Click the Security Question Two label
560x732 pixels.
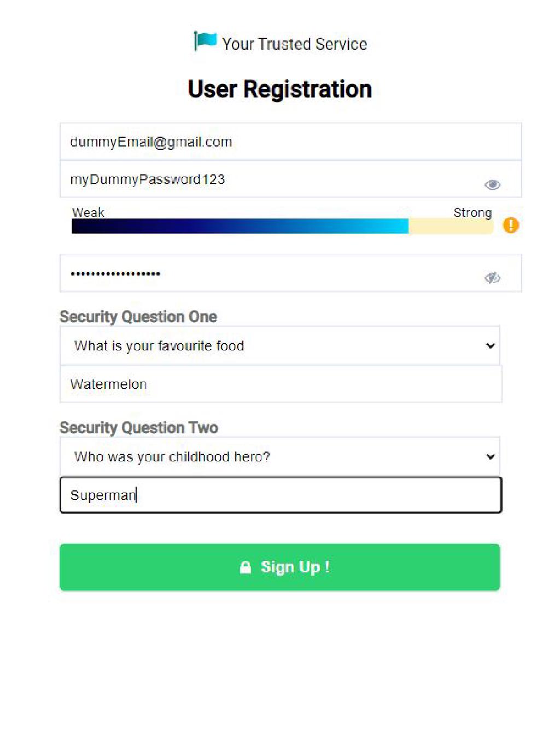point(139,428)
